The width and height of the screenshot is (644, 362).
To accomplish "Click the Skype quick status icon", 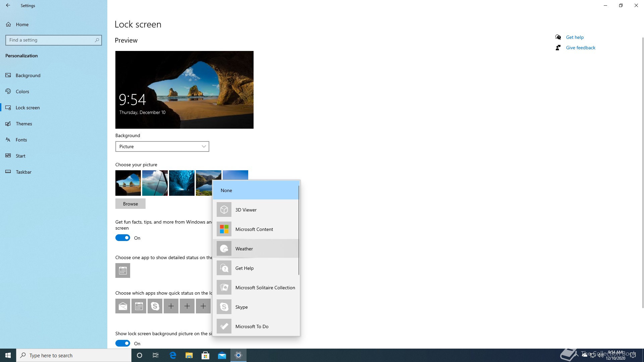I will (x=155, y=306).
